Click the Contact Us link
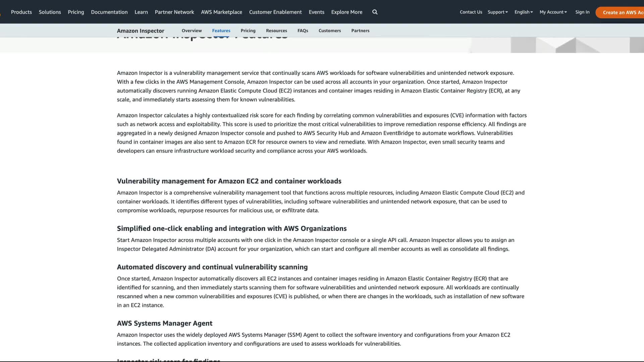Screen dimensions: 644x362 (x=471, y=12)
